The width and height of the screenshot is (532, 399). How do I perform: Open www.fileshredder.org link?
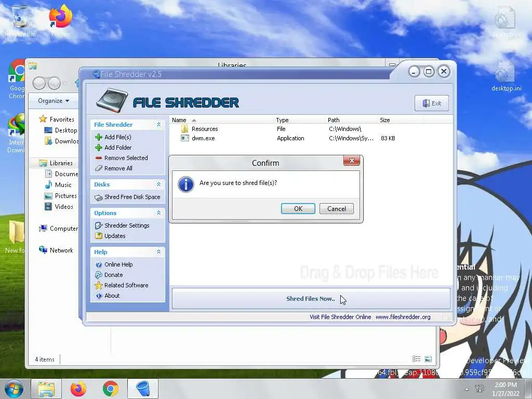coord(403,317)
